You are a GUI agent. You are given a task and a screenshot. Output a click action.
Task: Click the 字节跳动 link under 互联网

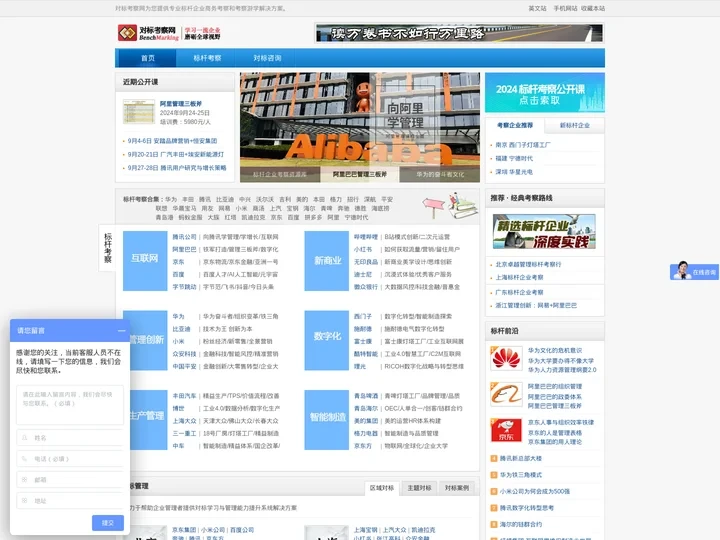coord(184,287)
